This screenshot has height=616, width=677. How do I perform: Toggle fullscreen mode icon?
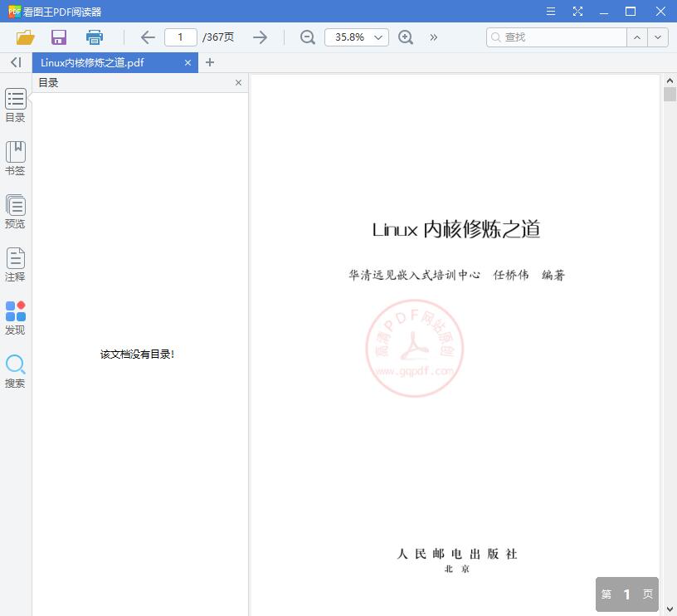tap(577, 12)
